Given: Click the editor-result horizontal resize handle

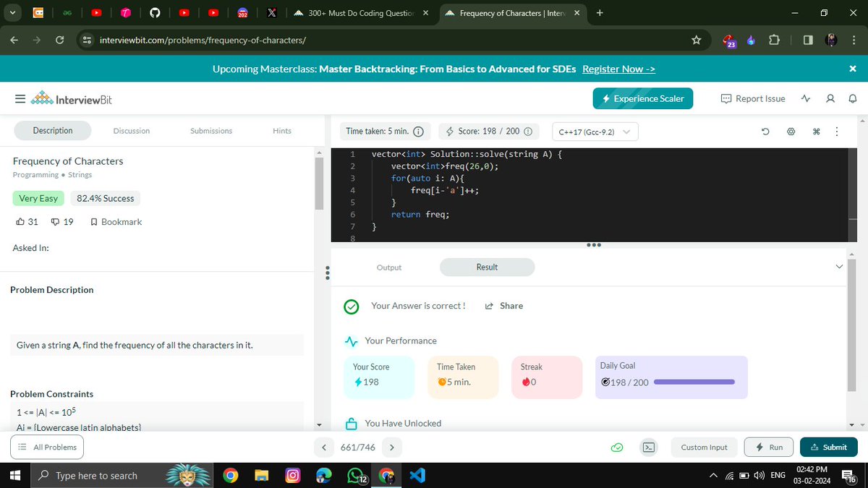Looking at the screenshot, I should click(x=595, y=245).
